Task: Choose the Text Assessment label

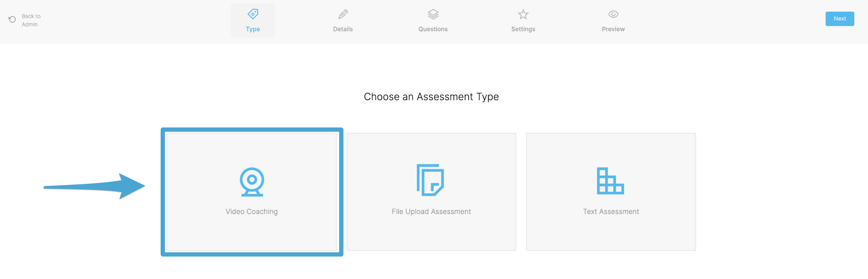Action: coord(611,211)
